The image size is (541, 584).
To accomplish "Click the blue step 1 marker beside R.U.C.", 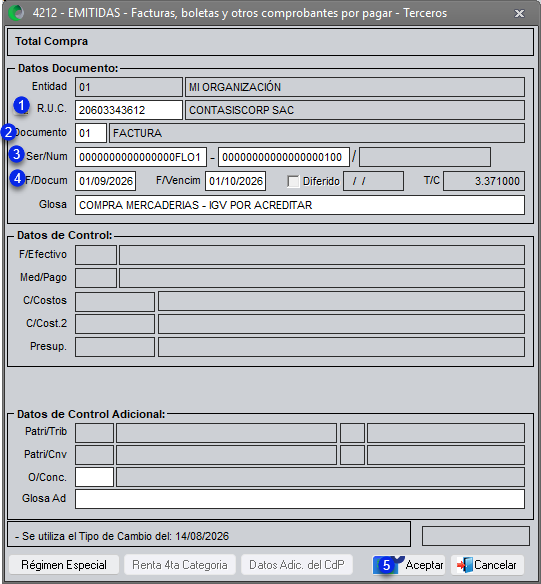I will (22, 105).
